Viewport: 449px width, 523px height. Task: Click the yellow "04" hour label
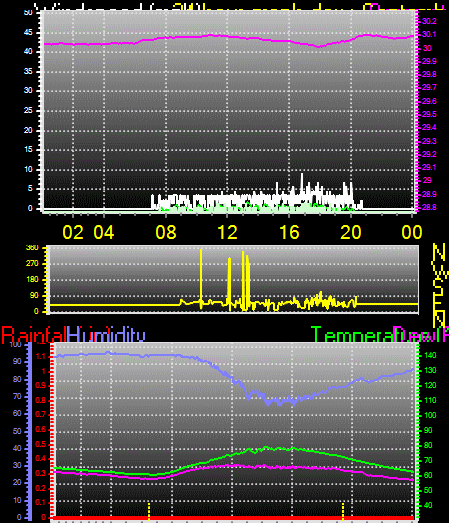104,232
